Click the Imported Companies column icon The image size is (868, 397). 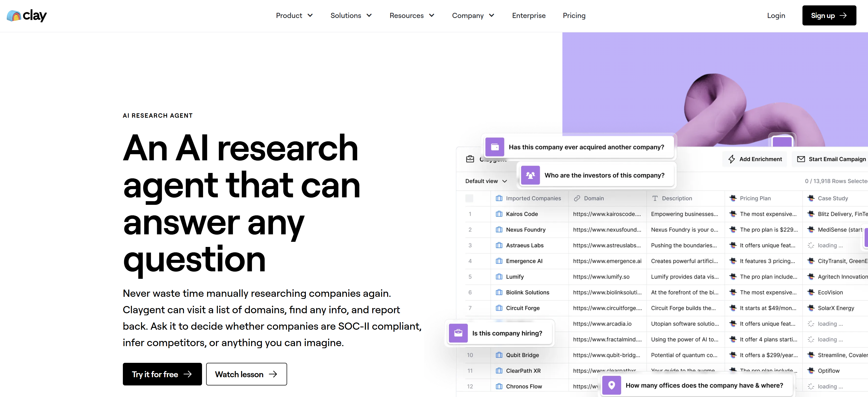[x=499, y=198]
